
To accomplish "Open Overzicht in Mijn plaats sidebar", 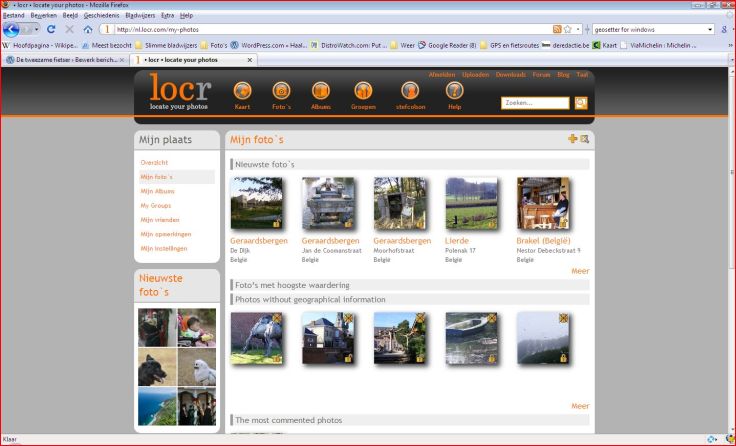I will click(x=154, y=162).
